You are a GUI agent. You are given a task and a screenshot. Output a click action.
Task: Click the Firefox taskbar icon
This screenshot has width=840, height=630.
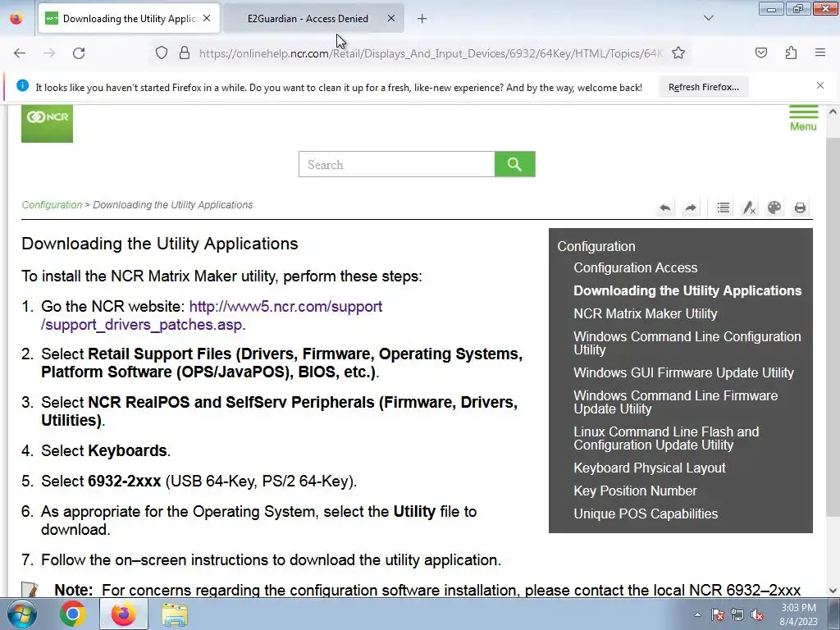[x=124, y=614]
